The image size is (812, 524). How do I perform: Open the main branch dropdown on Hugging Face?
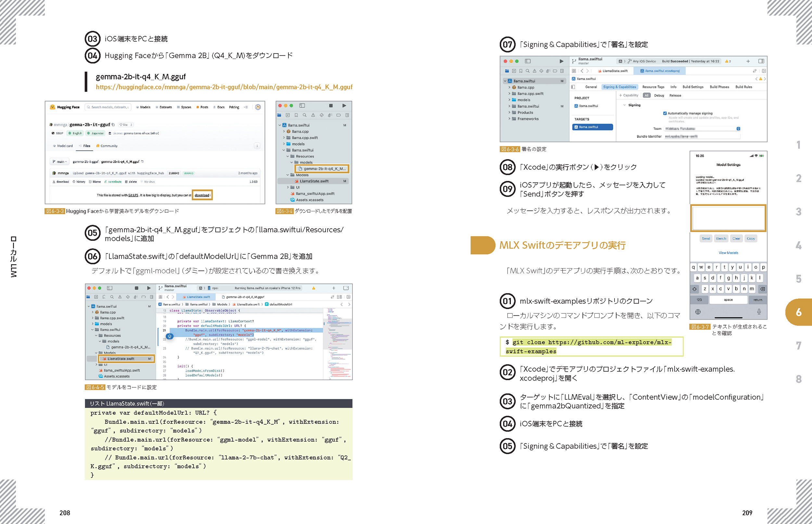coord(59,162)
